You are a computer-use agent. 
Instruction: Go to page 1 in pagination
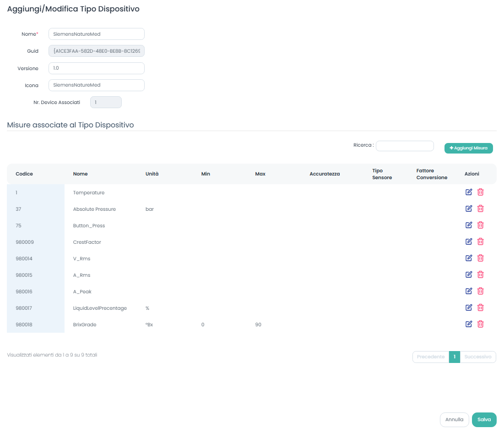point(454,357)
